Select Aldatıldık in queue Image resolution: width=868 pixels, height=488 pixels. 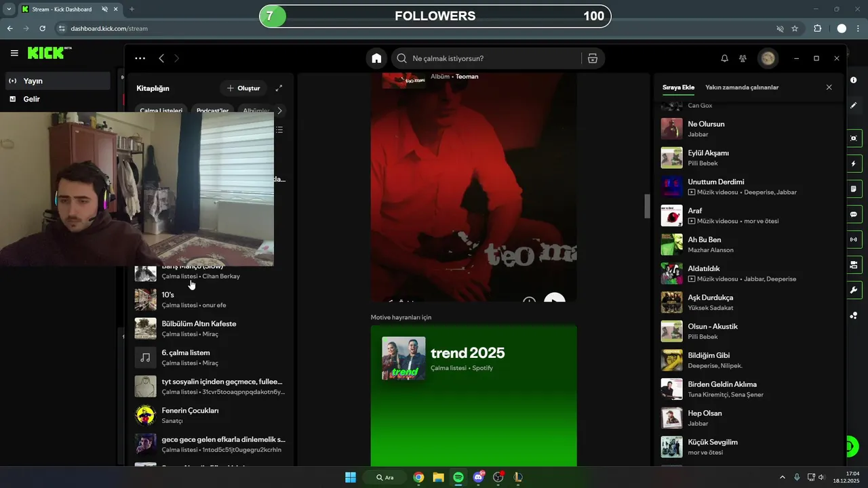(x=749, y=273)
